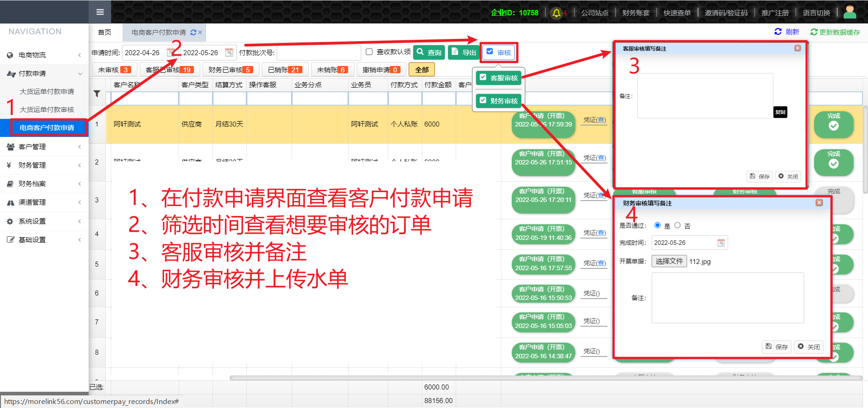Open calendar icon in 完成时间 field
868x408 pixels.
(721, 243)
